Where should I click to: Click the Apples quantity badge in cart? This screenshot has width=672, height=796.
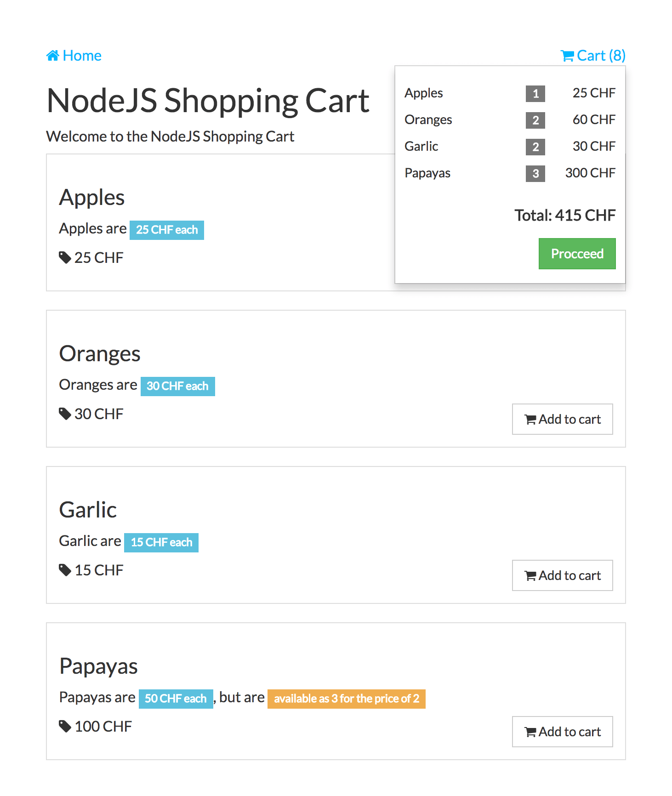(535, 94)
